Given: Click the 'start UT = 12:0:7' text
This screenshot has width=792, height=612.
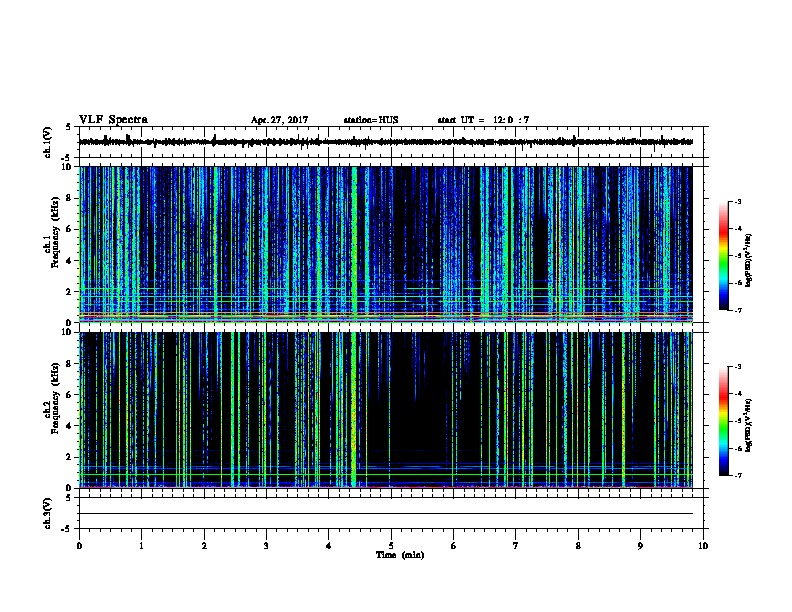Looking at the screenshot, I should tap(483, 120).
